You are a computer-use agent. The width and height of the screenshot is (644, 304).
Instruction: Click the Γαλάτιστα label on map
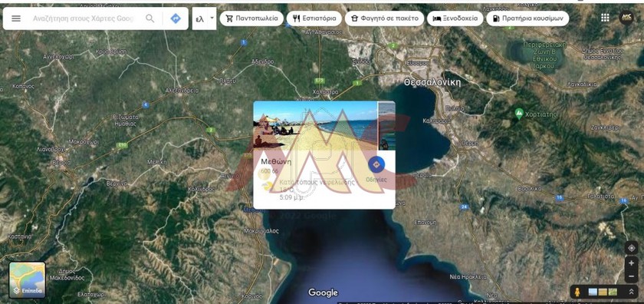coord(601,197)
